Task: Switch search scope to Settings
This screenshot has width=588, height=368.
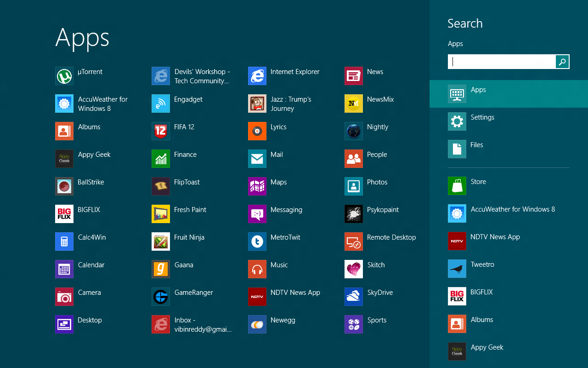Action: click(x=509, y=121)
